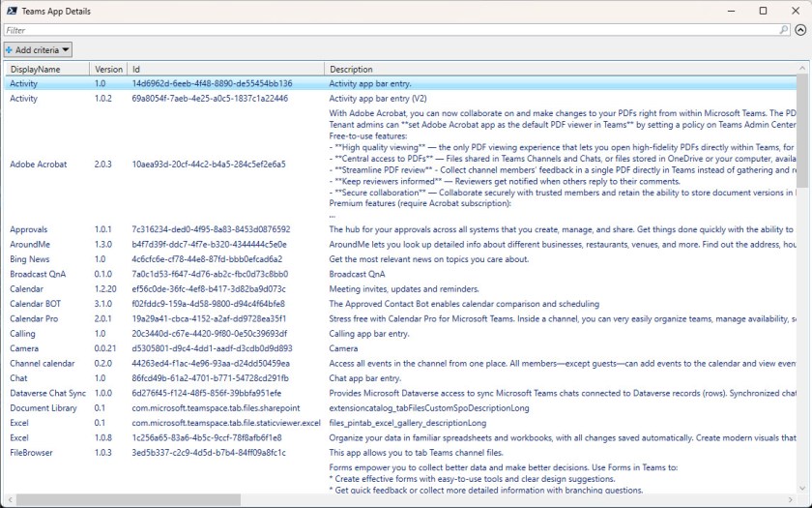Select the Excel row version 1.0.8
The width and height of the screenshot is (812, 508).
pos(400,438)
